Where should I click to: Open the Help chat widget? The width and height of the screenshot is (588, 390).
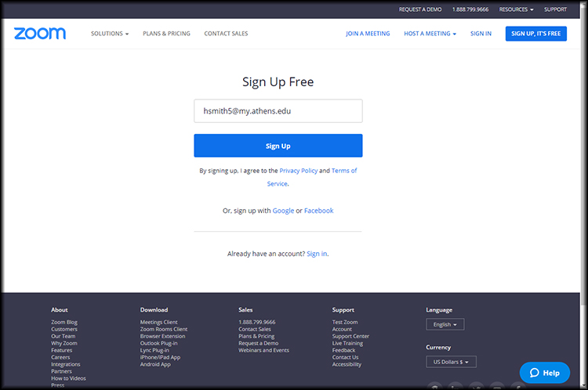click(x=544, y=372)
